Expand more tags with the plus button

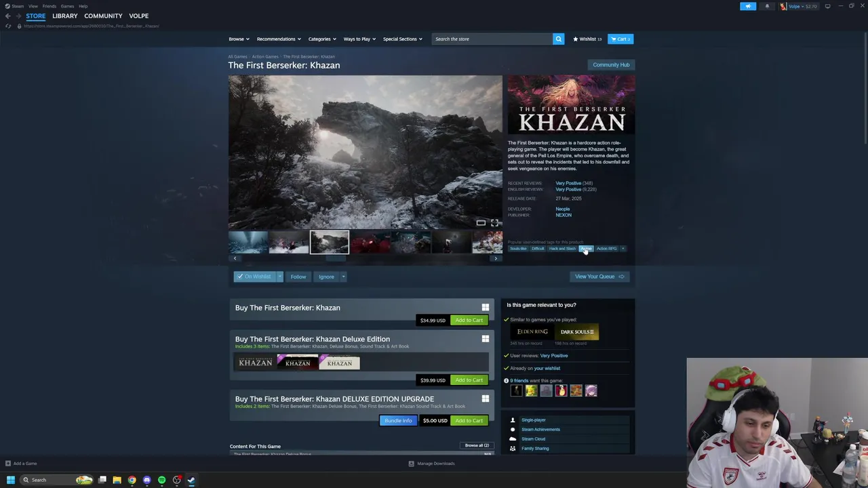623,249
